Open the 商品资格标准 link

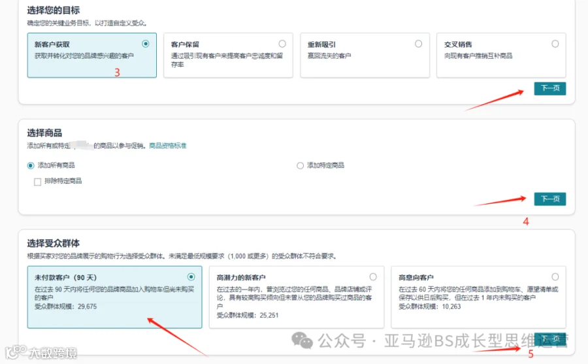pos(168,146)
